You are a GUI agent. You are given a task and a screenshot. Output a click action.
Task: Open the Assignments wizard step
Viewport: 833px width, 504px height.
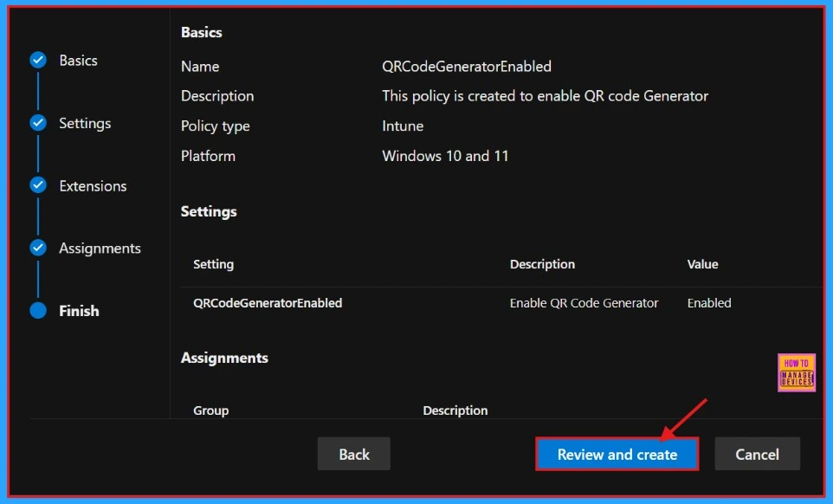tap(100, 249)
